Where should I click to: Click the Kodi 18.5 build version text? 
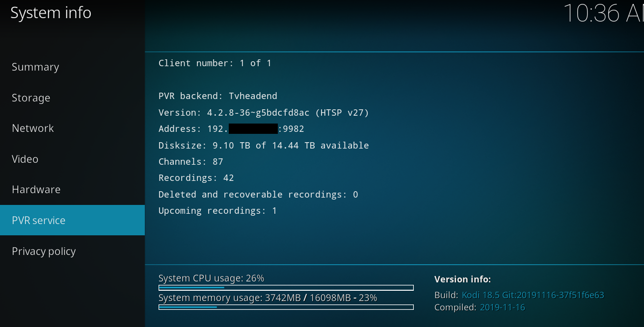pyautogui.click(x=533, y=295)
